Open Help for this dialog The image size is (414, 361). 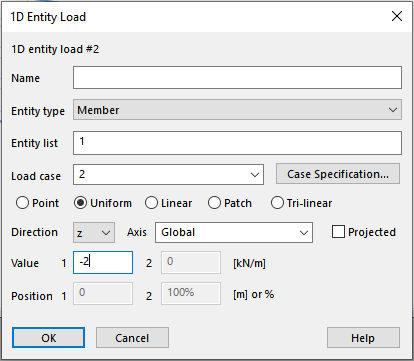pyautogui.click(x=363, y=338)
